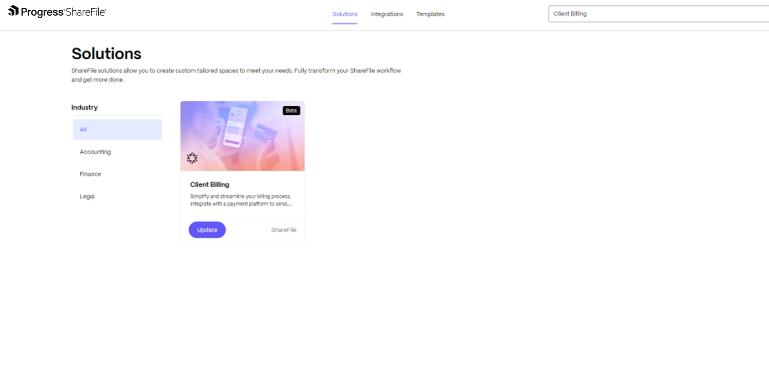Click the Progress ShareFile logo
The height and width of the screenshot is (367, 769).
[x=57, y=11]
